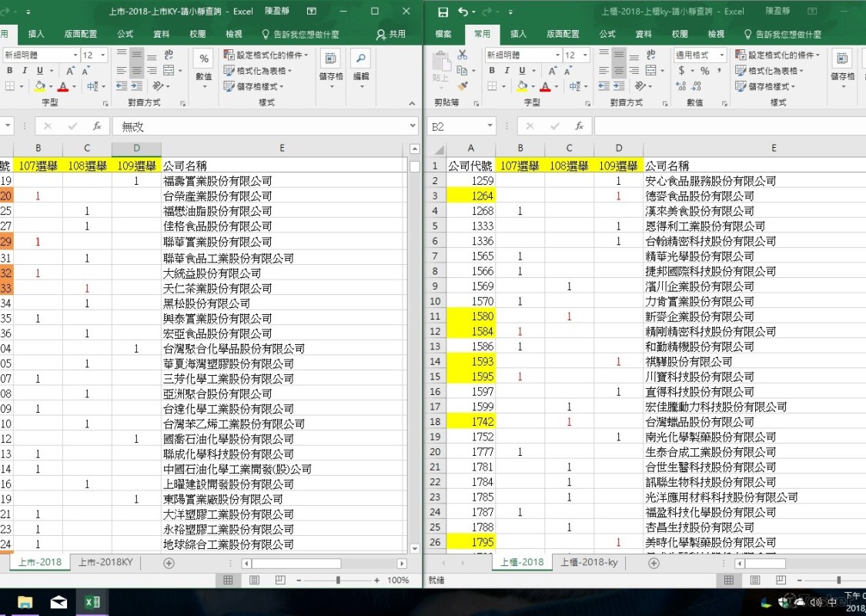Toggle underline formatting with the U icon
The image size is (866, 616).
[x=520, y=70]
